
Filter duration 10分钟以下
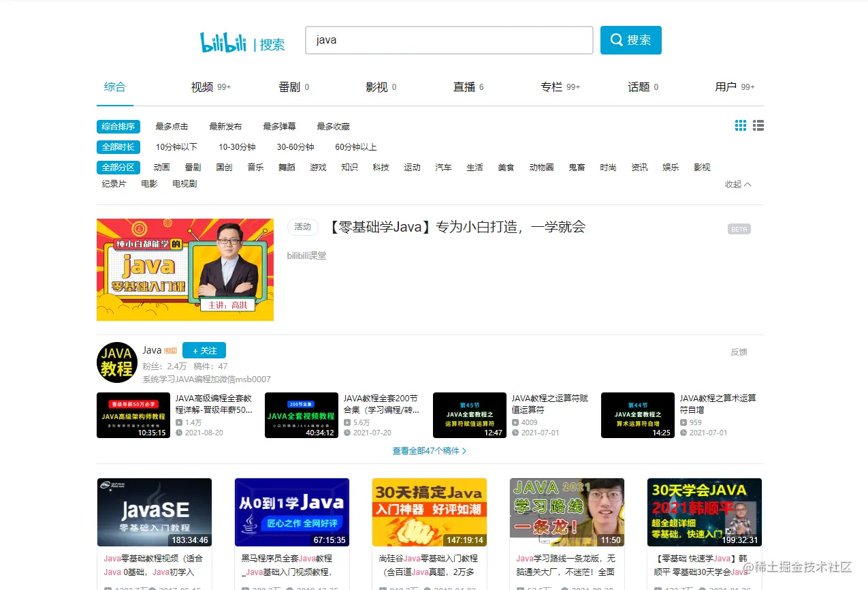click(176, 147)
